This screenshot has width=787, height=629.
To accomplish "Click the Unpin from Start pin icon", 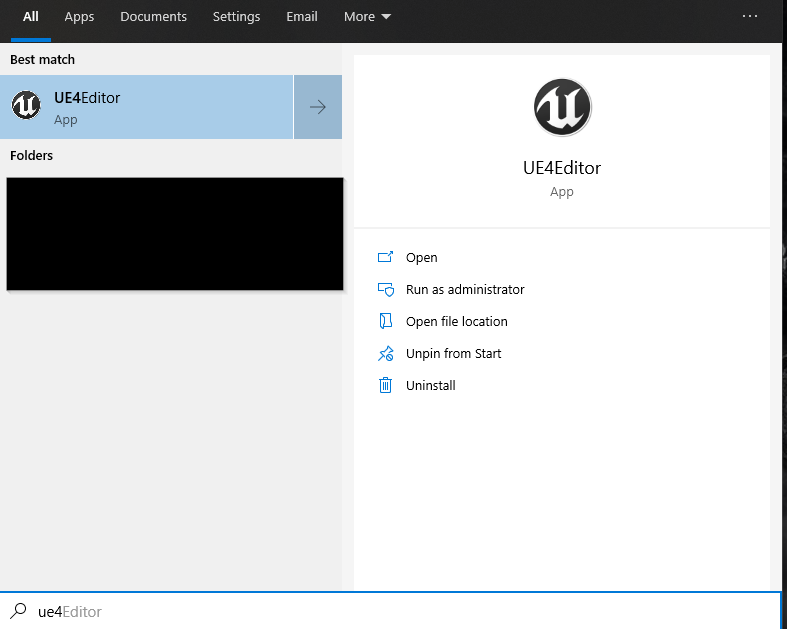I will coord(385,353).
